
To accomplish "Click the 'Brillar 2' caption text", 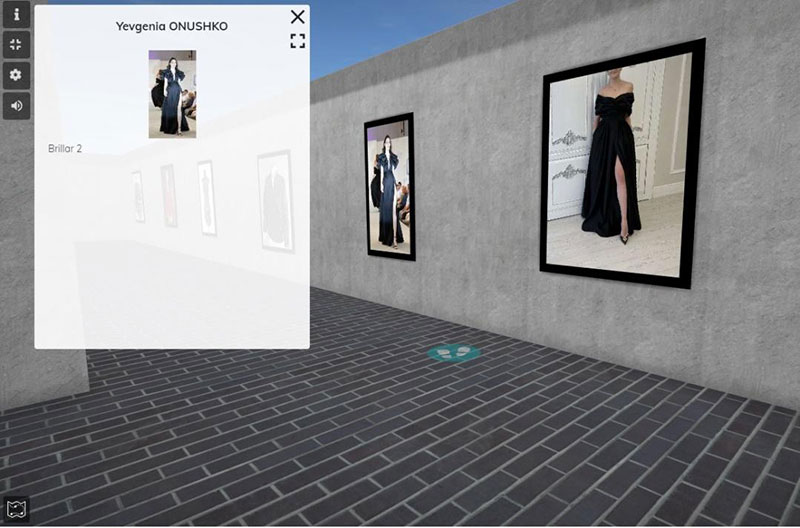I will [65, 148].
